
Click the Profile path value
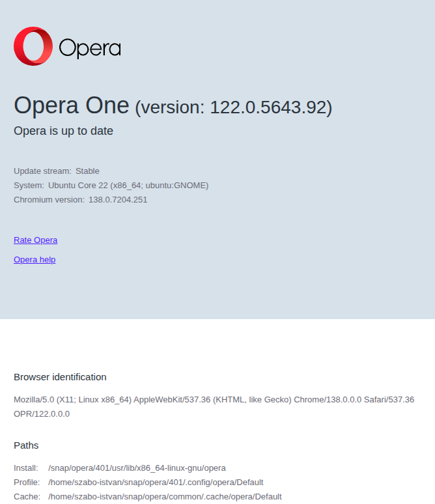click(156, 483)
